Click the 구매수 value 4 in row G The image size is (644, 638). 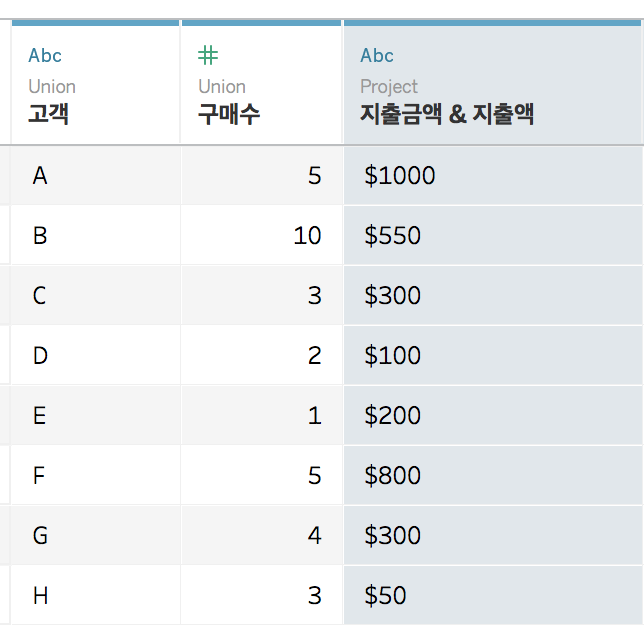[261, 535]
